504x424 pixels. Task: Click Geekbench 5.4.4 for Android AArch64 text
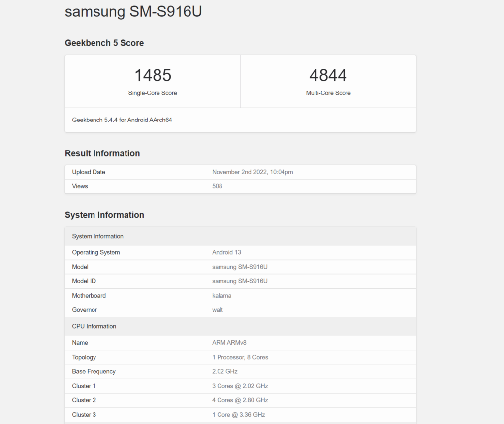[122, 120]
